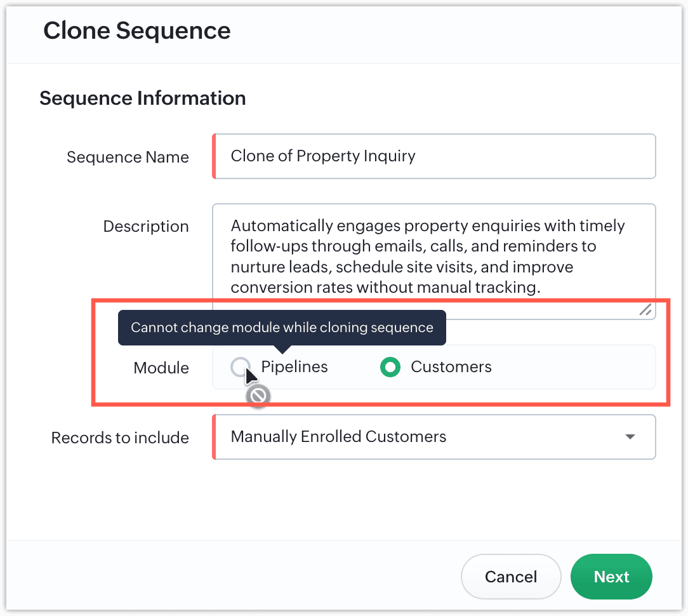This screenshot has height=616, width=688.
Task: Click the 'Cannot change module' tooltip
Action: click(x=282, y=328)
